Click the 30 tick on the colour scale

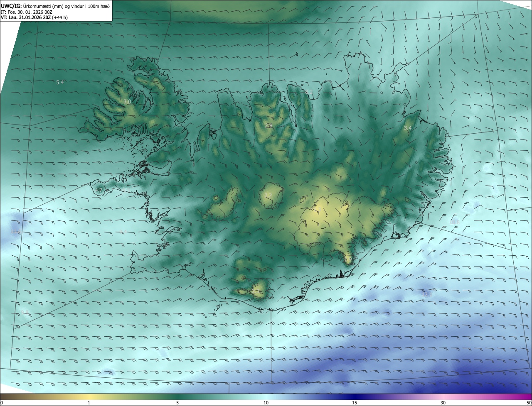click(x=443, y=403)
